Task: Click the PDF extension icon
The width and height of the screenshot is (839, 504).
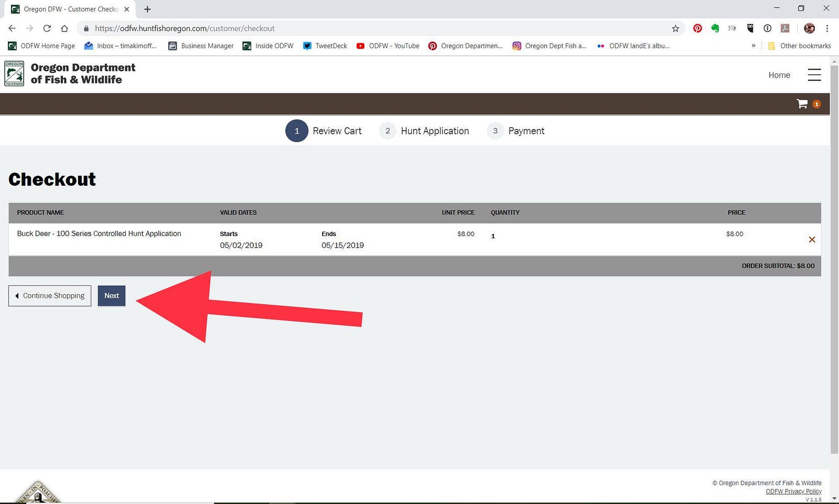Action: 785,28
